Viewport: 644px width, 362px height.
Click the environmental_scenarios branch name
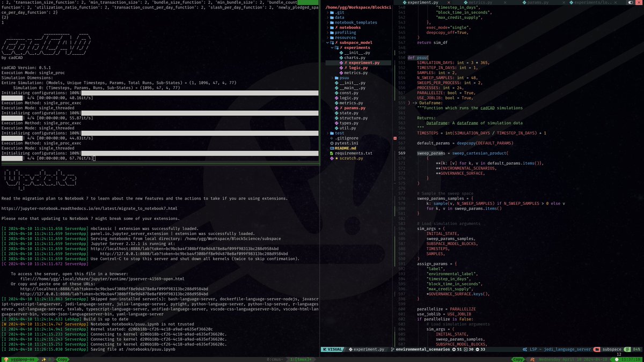click(423, 349)
